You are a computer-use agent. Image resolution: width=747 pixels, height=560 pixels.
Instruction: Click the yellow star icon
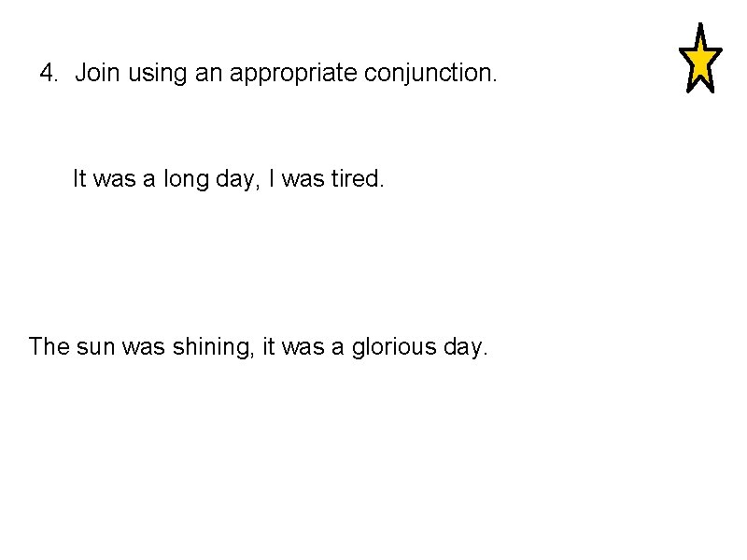700,58
